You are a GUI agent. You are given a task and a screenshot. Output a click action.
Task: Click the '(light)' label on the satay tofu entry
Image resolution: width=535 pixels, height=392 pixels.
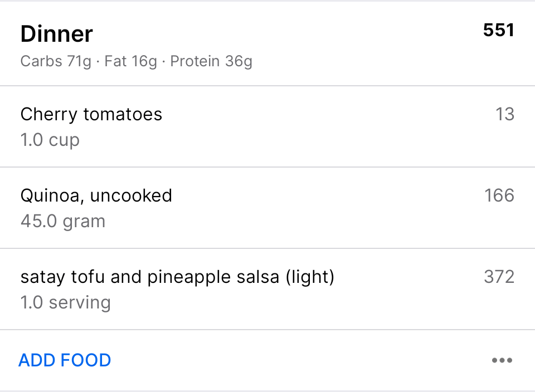[x=310, y=277]
